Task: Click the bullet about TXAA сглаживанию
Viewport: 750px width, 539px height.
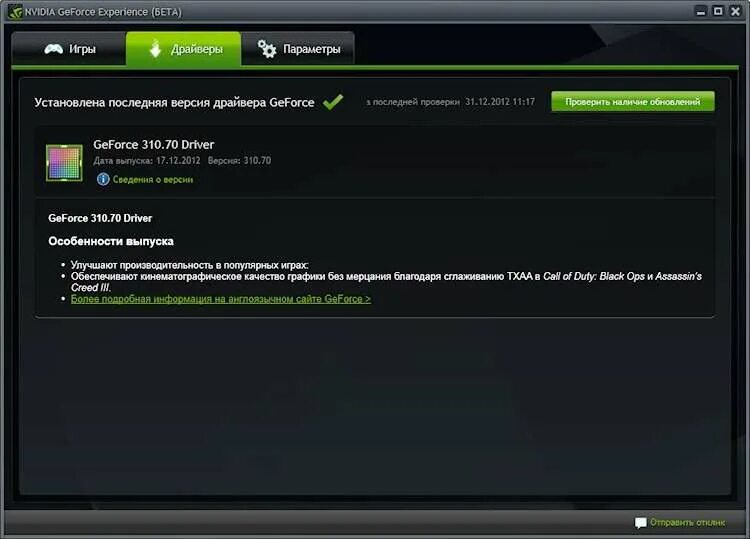Action: click(x=386, y=282)
